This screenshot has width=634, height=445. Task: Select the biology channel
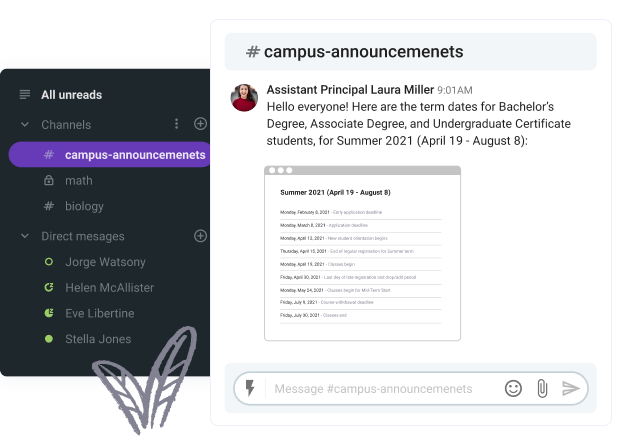pos(84,206)
